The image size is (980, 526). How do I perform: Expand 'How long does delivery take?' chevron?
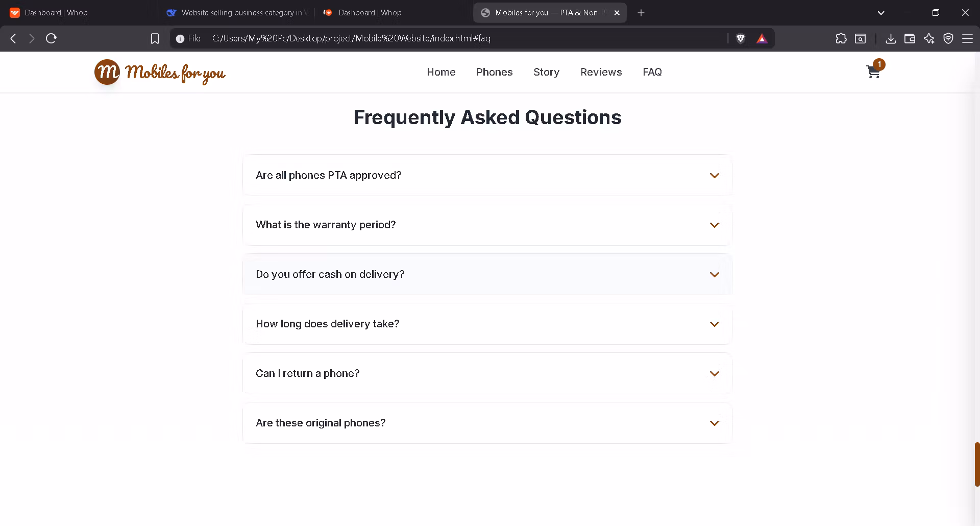pos(715,324)
